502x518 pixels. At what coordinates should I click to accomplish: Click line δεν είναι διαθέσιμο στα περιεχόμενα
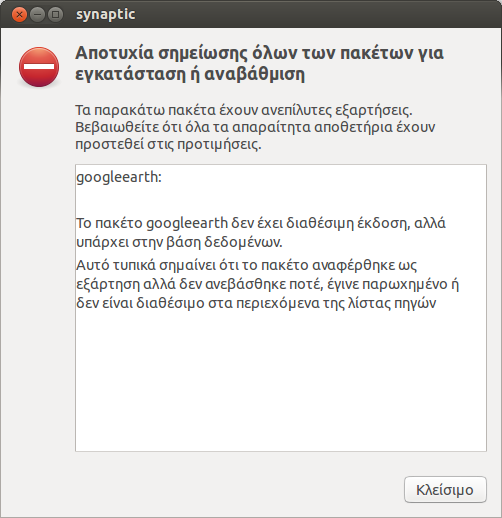[256, 303]
